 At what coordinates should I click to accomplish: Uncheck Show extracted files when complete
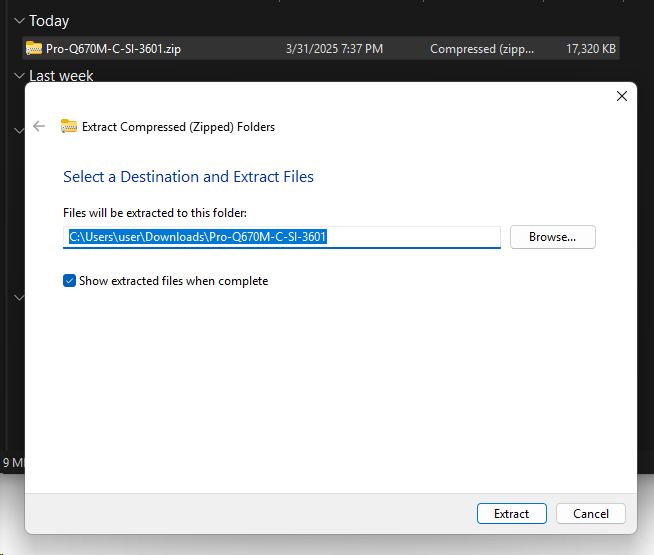[69, 281]
